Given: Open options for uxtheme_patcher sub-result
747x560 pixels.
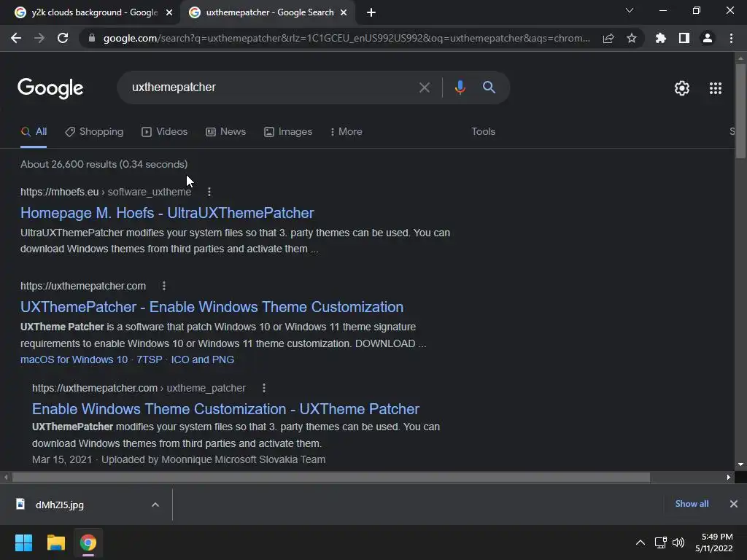Looking at the screenshot, I should (264, 388).
